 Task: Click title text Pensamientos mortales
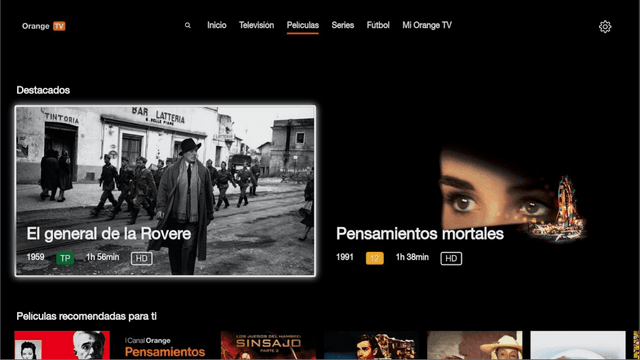pos(420,234)
